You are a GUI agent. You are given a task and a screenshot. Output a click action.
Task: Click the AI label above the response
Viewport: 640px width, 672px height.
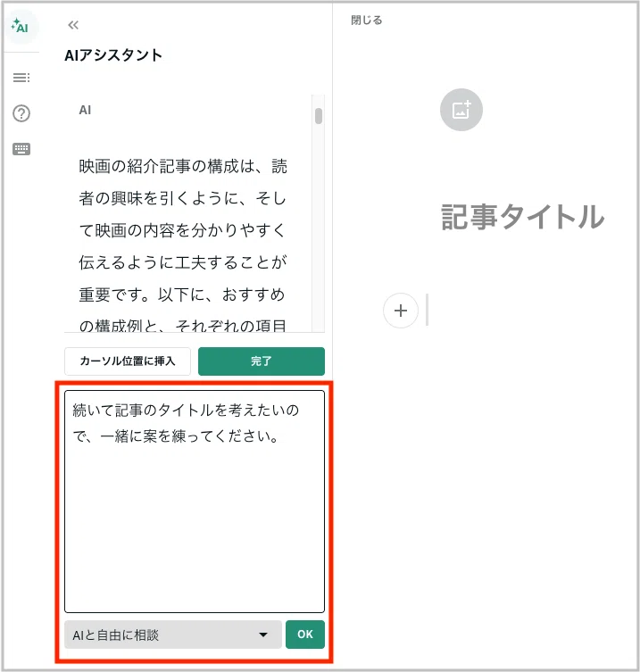(x=85, y=110)
